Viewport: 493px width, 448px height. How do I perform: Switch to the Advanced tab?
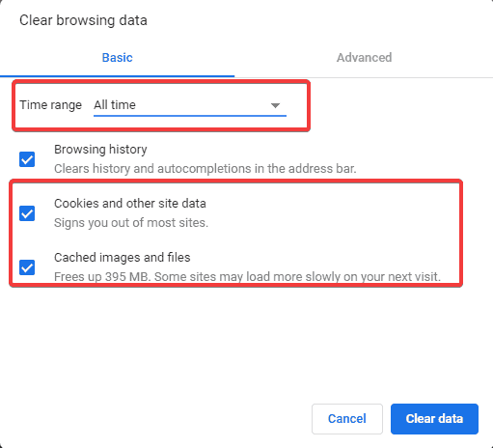point(364,58)
